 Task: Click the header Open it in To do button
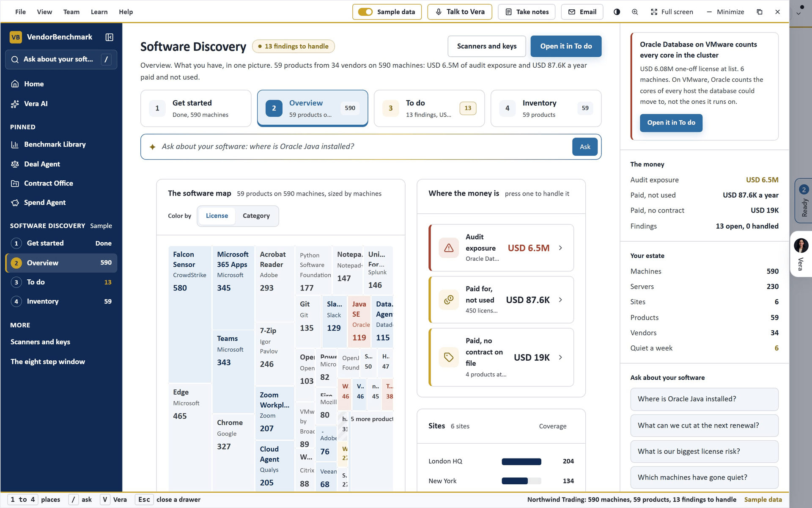click(x=566, y=46)
